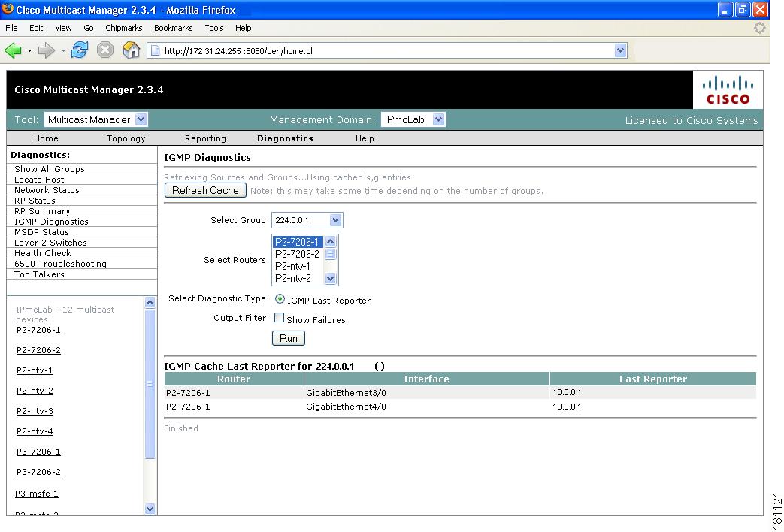Open the Back button history dropdown arrow
The image size is (784, 532).
coord(29,50)
